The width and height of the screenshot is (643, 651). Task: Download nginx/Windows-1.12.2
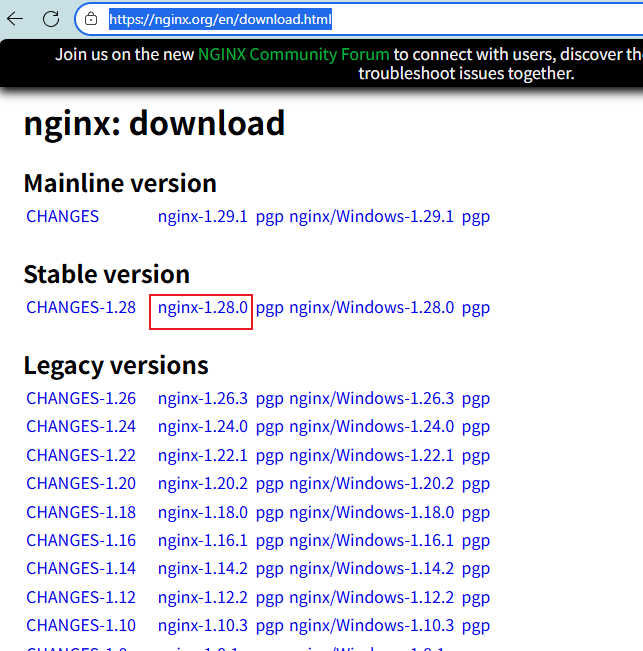[x=372, y=597]
